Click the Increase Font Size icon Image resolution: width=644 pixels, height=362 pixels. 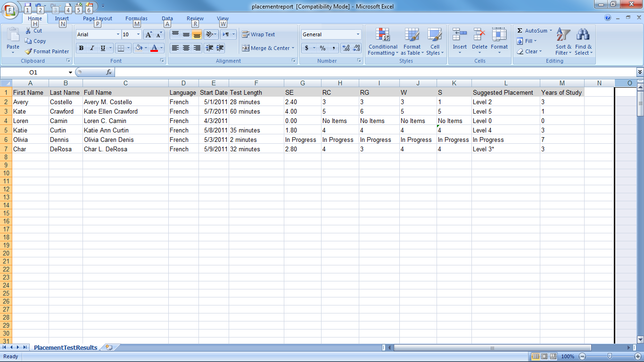[149, 34]
